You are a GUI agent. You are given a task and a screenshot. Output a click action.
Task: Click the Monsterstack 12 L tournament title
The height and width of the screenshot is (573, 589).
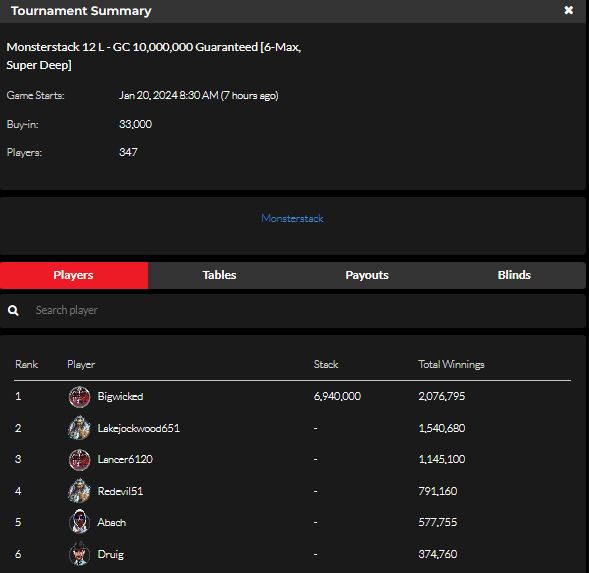[154, 56]
